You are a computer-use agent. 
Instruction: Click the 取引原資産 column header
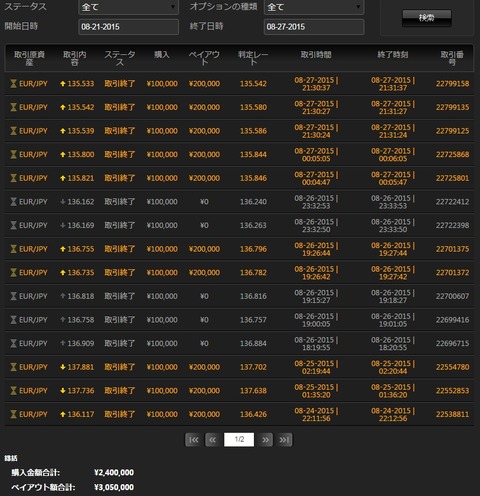click(29, 58)
